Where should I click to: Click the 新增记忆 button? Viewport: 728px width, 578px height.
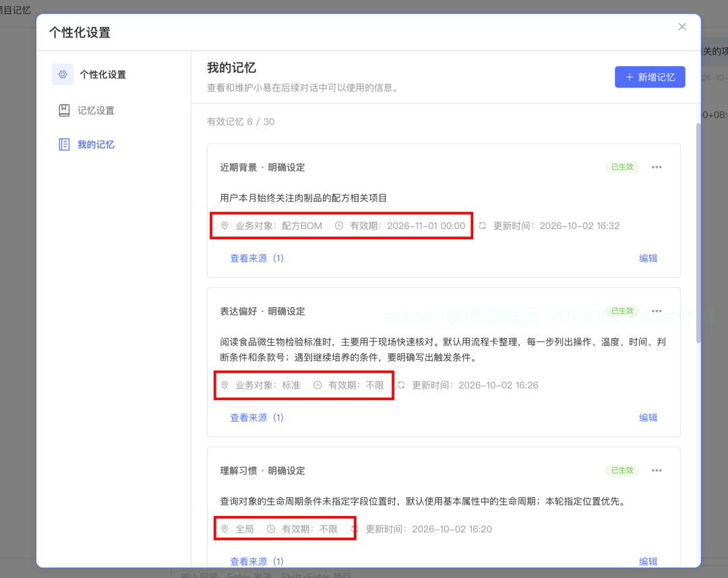pyautogui.click(x=650, y=77)
